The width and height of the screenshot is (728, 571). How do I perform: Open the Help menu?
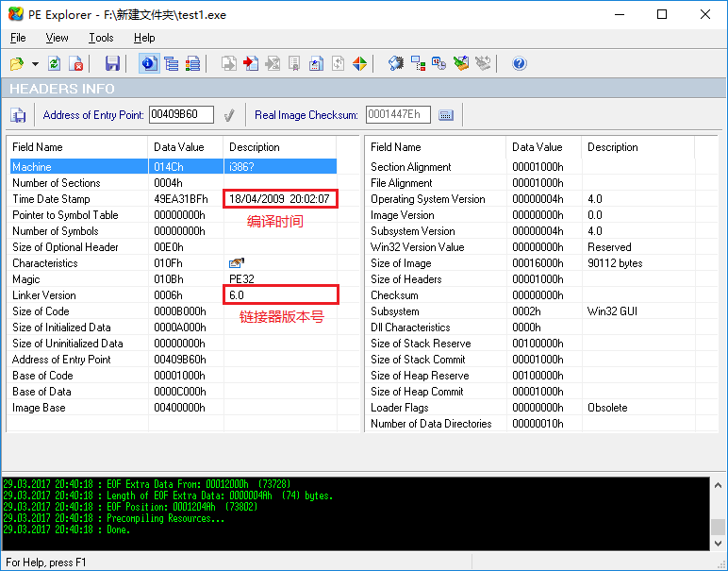click(144, 38)
